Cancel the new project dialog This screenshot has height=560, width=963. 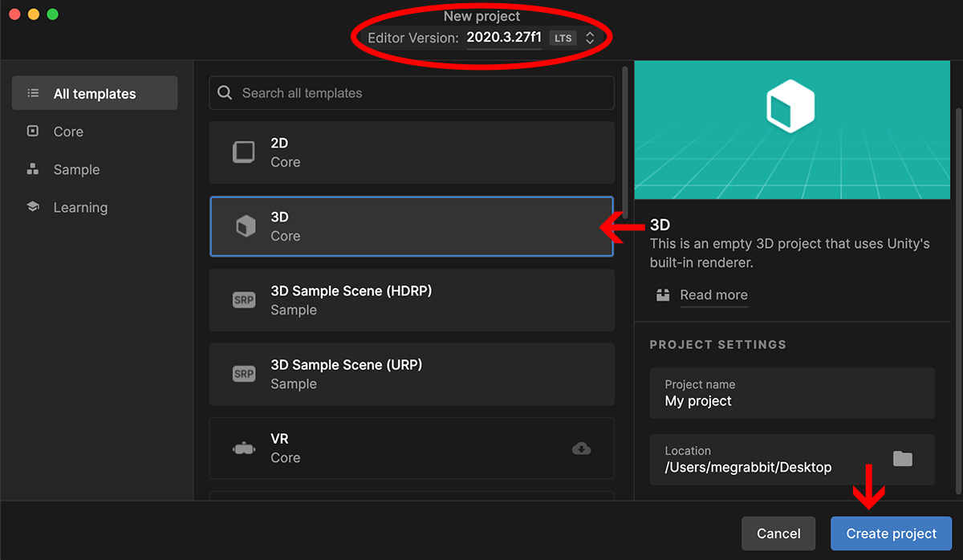(x=778, y=534)
